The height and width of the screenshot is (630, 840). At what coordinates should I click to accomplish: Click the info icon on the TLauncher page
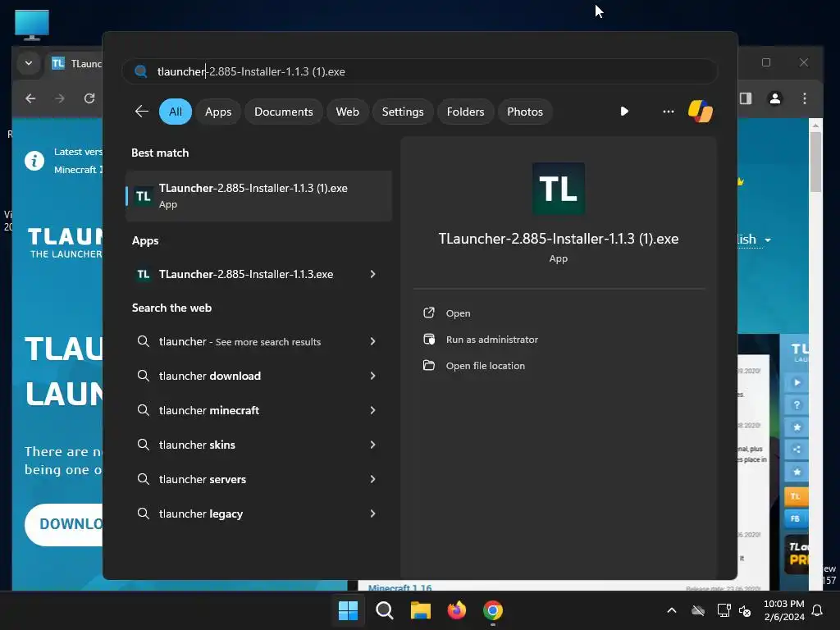click(34, 161)
